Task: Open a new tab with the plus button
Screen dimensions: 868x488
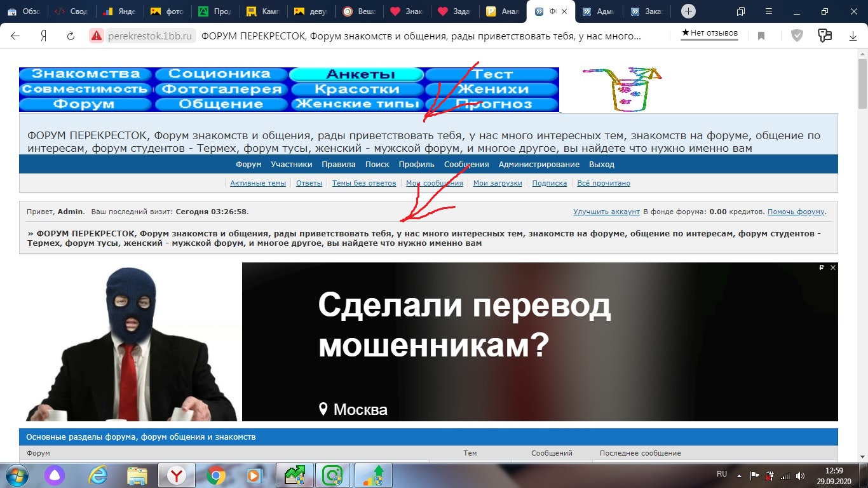Action: [x=688, y=11]
